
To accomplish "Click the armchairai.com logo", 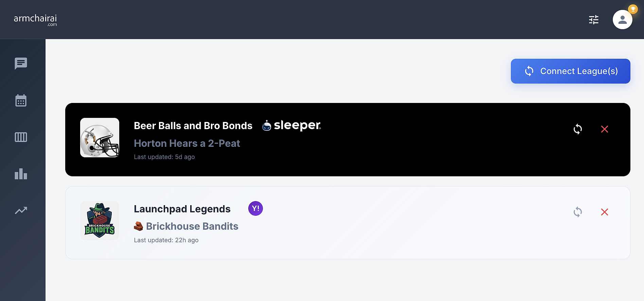I will click(x=35, y=19).
